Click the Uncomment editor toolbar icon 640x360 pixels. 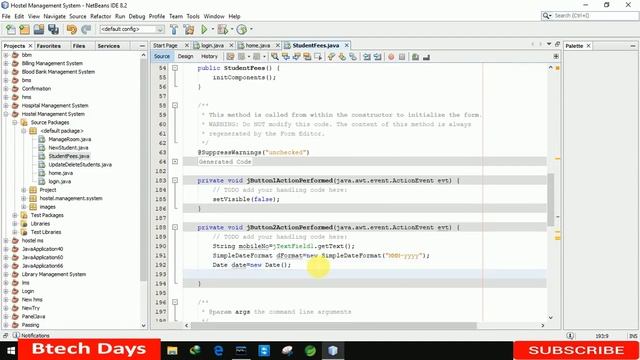click(x=427, y=57)
